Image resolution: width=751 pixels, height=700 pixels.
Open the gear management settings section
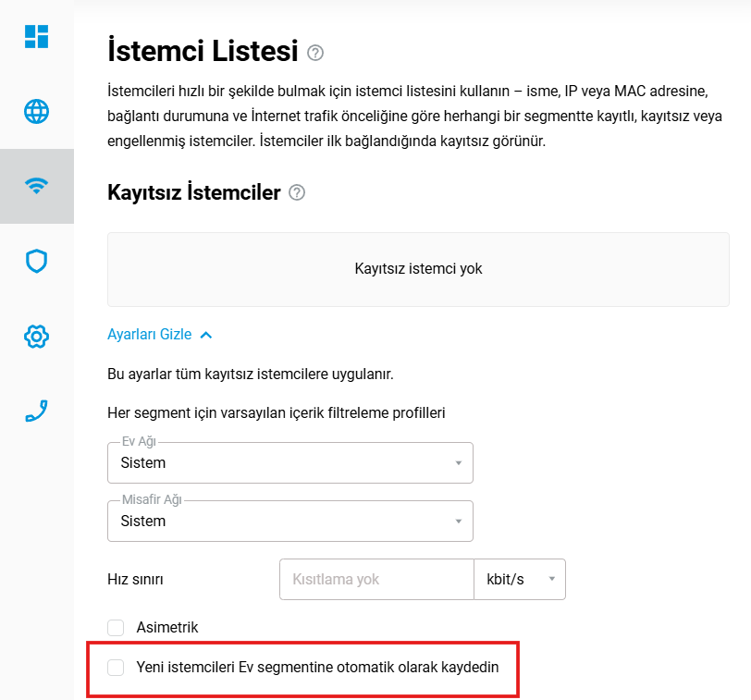tap(37, 337)
